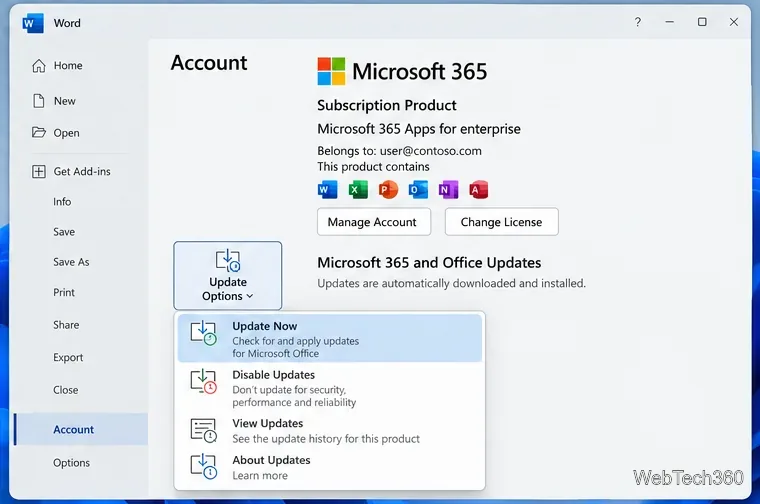Go to Home in the sidebar
760x504 pixels.
[68, 65]
